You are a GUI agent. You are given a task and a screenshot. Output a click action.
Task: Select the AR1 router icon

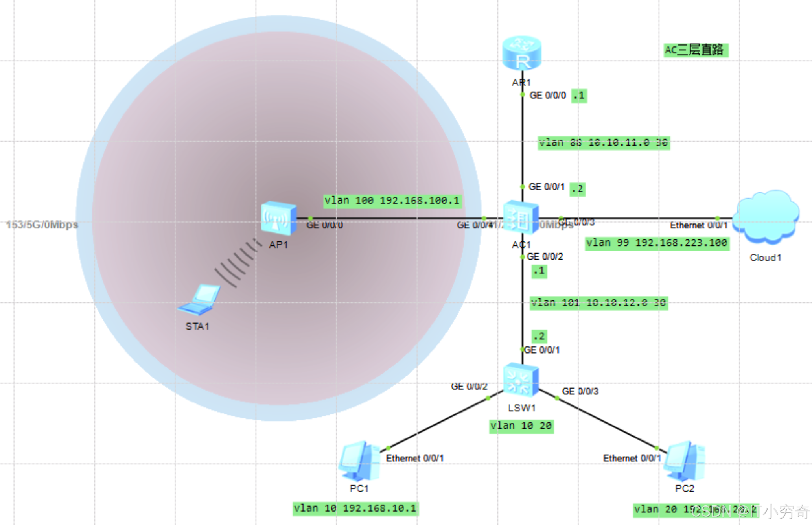tap(522, 54)
